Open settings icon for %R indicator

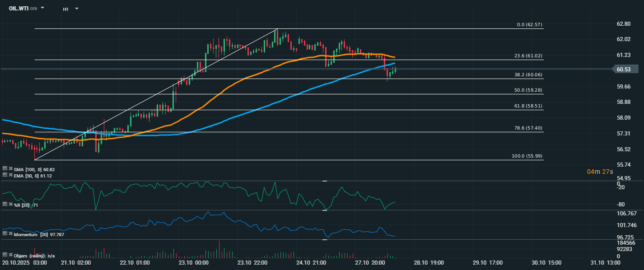pos(5,205)
